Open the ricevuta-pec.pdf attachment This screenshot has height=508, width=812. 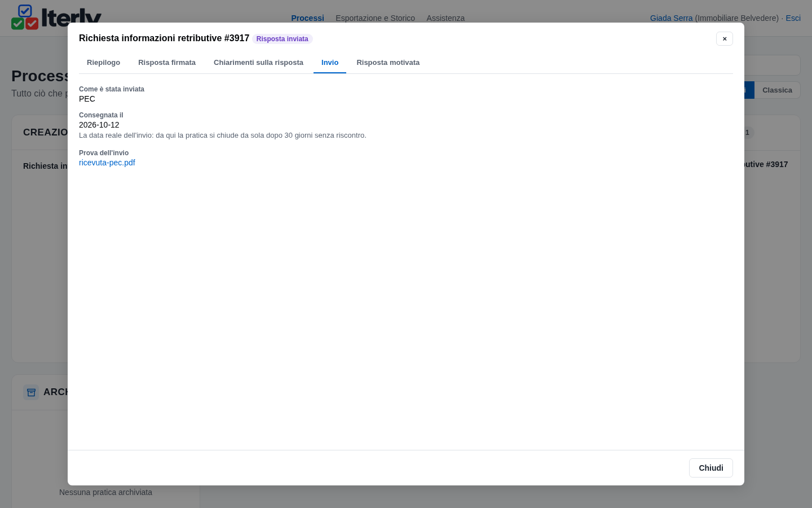[x=107, y=163]
